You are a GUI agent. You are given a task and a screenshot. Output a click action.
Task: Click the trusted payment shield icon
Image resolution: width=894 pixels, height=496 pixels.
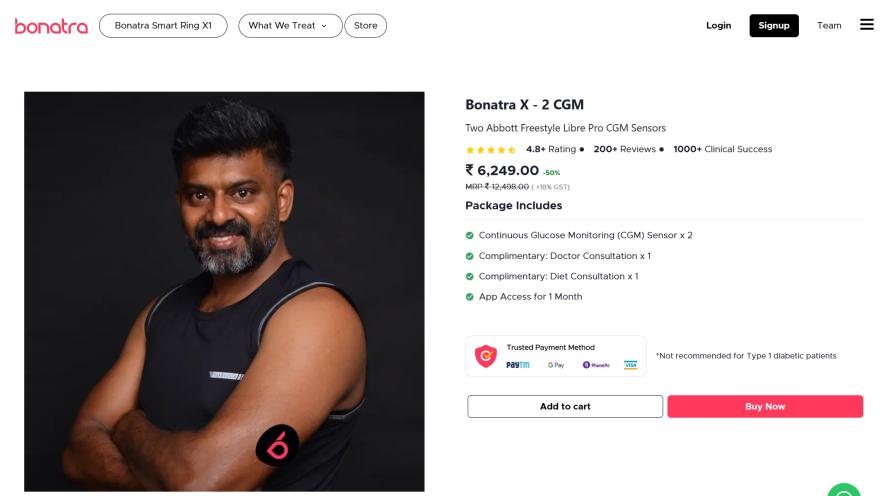pyautogui.click(x=485, y=355)
